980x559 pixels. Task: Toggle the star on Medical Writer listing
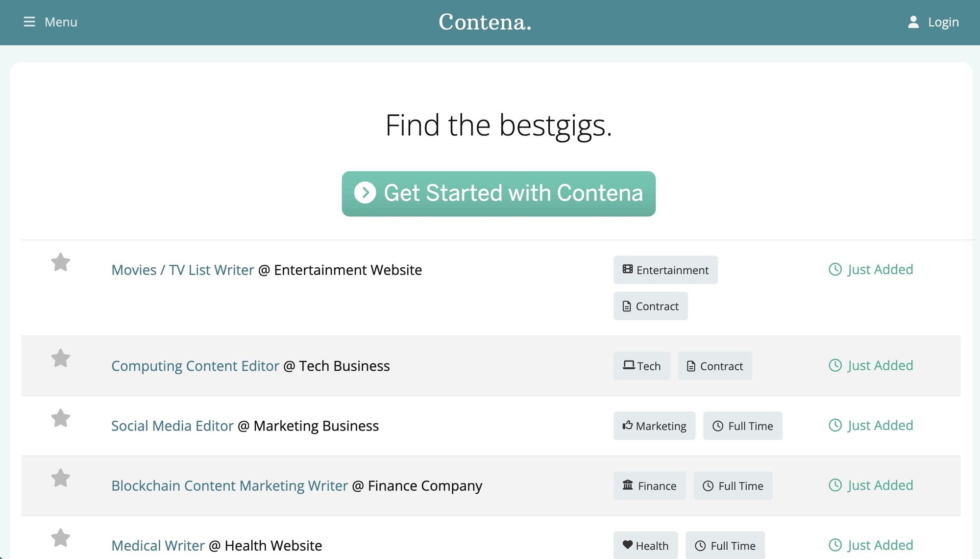point(61,538)
